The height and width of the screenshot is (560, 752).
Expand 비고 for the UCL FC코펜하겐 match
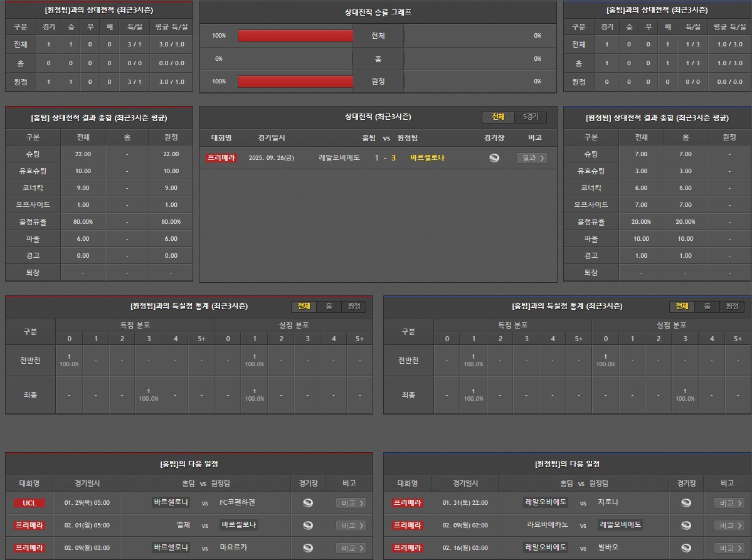click(351, 503)
